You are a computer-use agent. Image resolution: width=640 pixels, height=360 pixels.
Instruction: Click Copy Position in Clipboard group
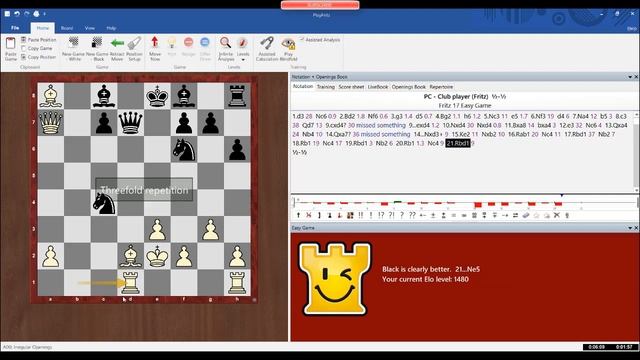point(38,57)
